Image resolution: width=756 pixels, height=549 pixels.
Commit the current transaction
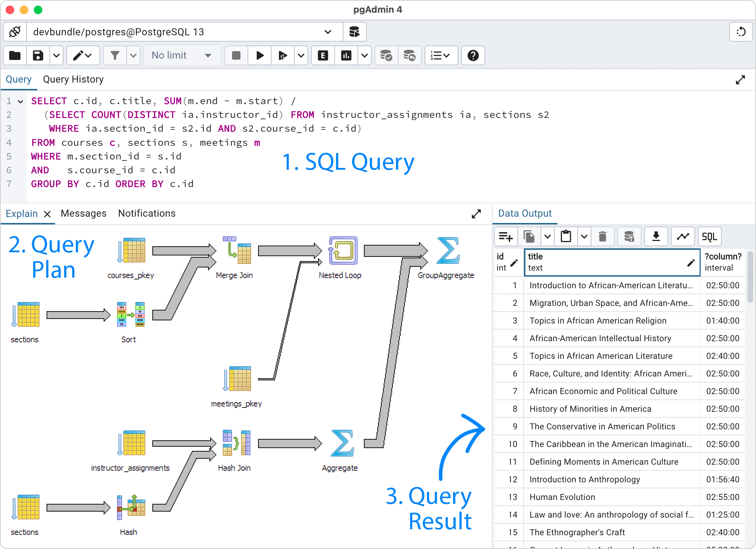point(386,55)
